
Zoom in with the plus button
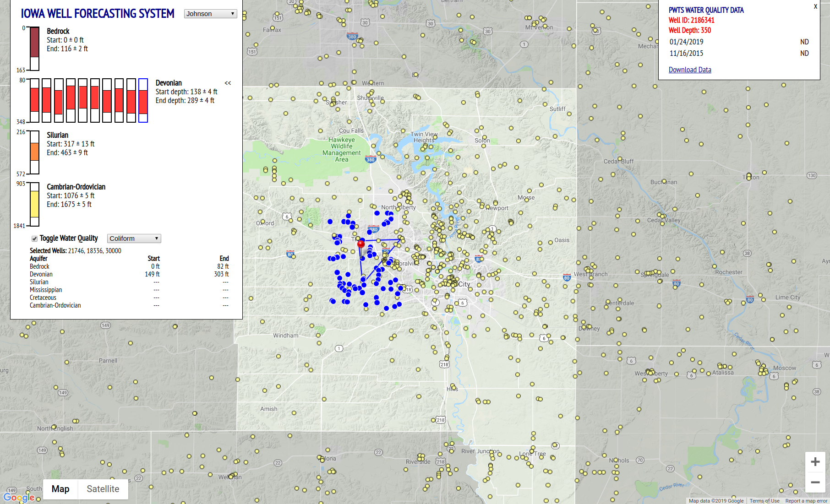point(815,462)
